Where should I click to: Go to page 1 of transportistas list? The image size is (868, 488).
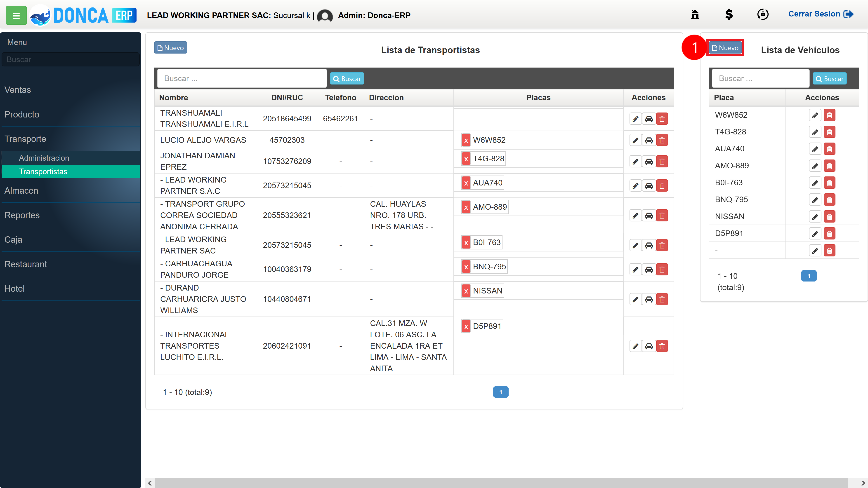tap(501, 392)
